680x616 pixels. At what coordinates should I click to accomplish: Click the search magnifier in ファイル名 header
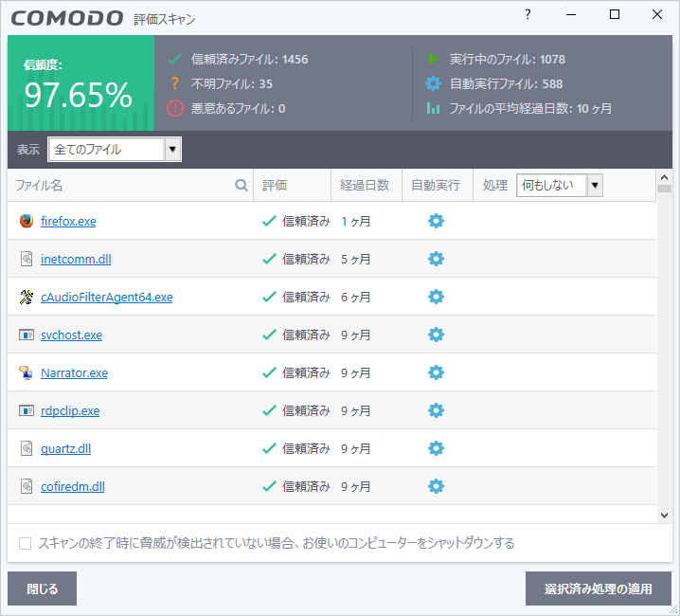coord(242,186)
